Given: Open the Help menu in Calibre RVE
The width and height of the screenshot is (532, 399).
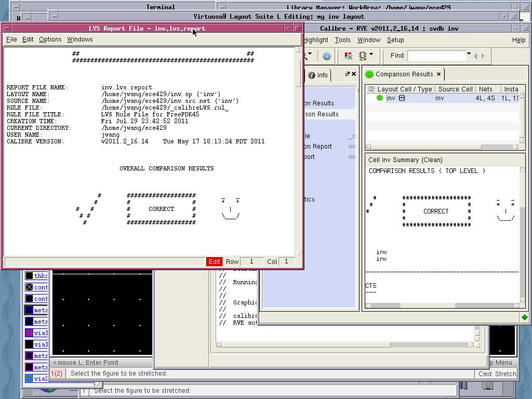Looking at the screenshot, I should (x=518, y=40).
